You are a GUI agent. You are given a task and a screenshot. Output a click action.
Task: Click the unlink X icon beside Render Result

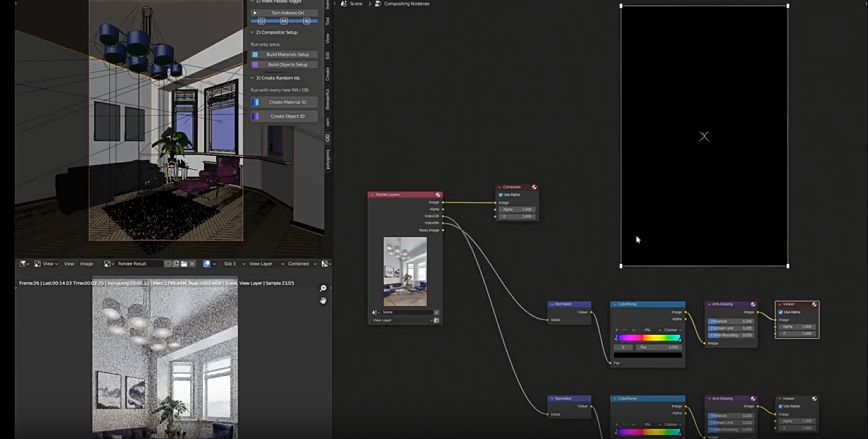[x=194, y=264]
